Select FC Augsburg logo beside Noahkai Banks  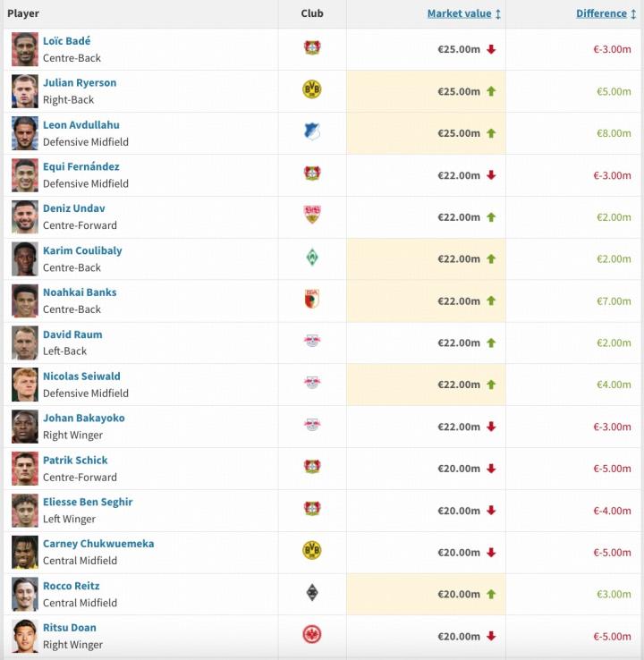[x=311, y=300]
